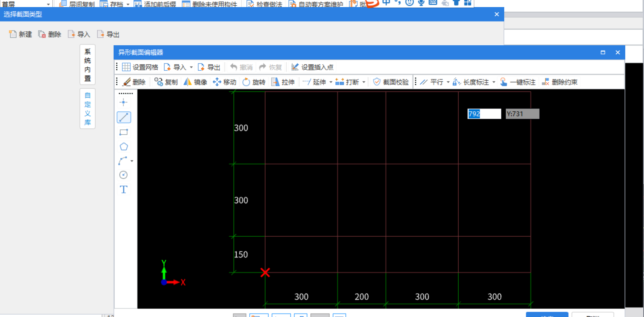Click 导出 in the section editor toolbar
Screen dimensions: 644x317
209,67
